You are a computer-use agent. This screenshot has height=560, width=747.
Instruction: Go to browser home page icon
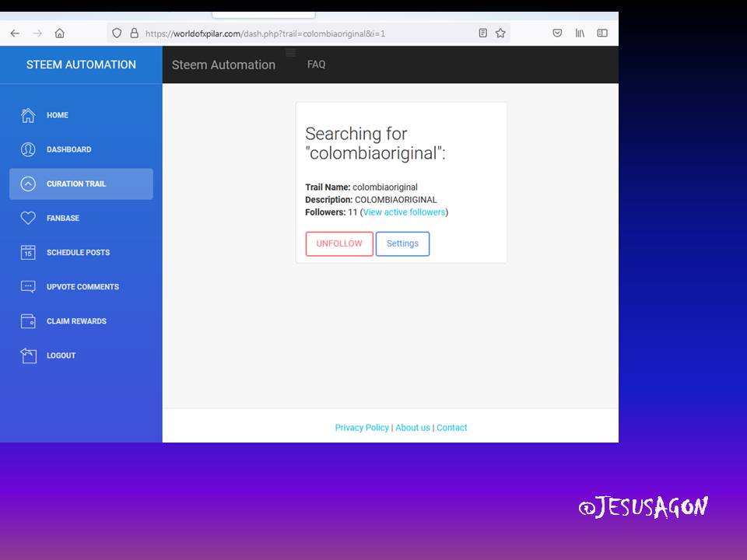(x=60, y=33)
